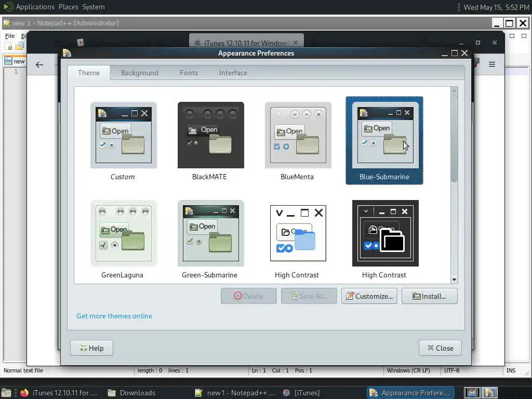The height and width of the screenshot is (399, 532).
Task: Click the Appearance Preferences taskbar item
Action: tap(410, 393)
